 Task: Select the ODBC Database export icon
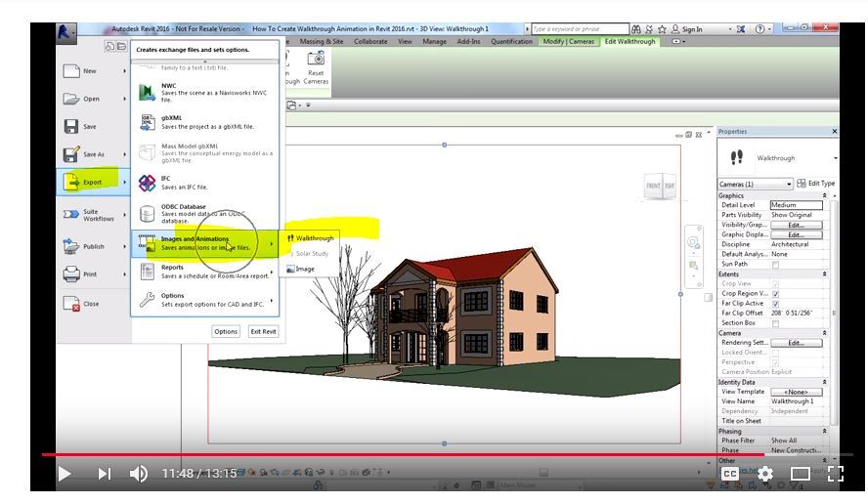147,213
